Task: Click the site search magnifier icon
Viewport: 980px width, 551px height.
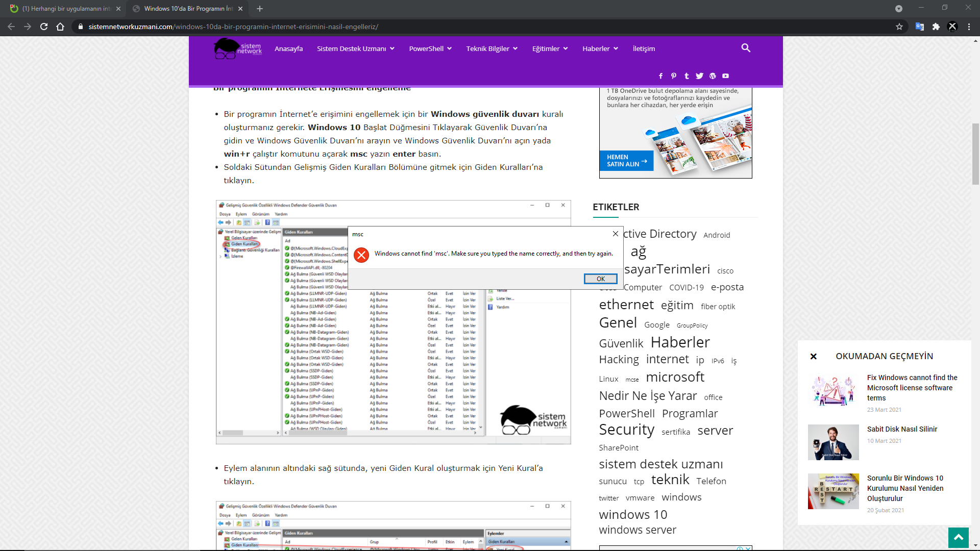Action: click(746, 48)
